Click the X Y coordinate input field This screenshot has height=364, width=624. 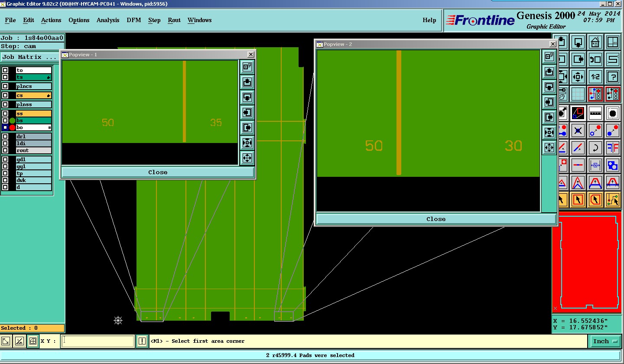[x=97, y=341]
